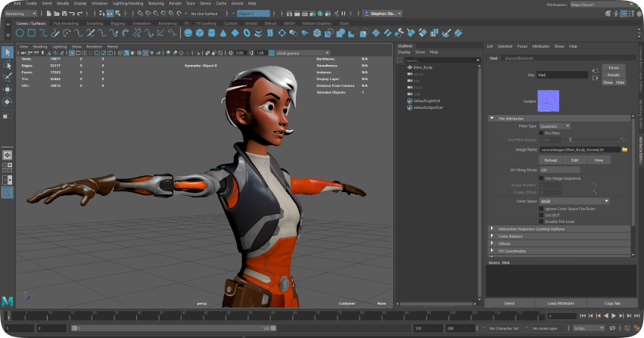Open the UV Tiling Mode dropdown

(559, 170)
